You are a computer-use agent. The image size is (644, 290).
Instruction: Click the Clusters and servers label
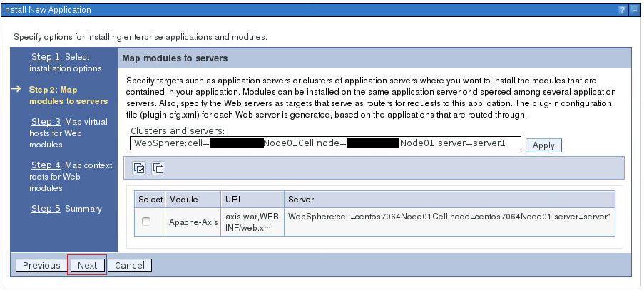pyautogui.click(x=178, y=131)
